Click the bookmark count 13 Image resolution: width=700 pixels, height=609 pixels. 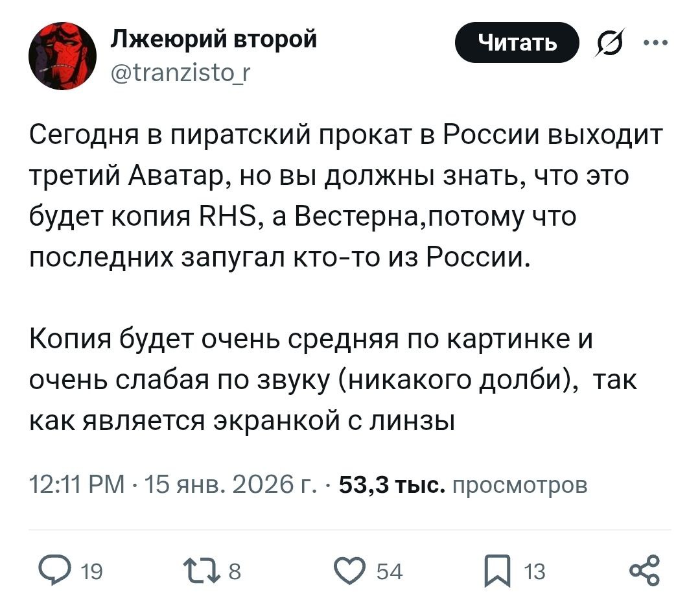tap(533, 571)
